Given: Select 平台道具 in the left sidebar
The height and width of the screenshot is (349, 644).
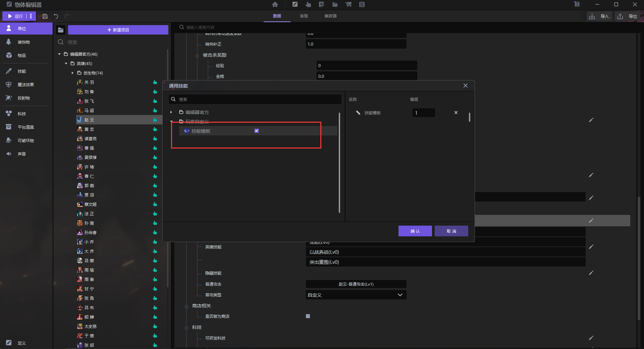Looking at the screenshot, I should tap(26, 127).
